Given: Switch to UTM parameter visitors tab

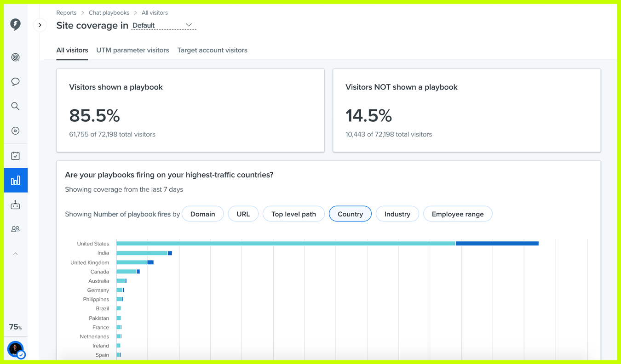Looking at the screenshot, I should pyautogui.click(x=132, y=50).
